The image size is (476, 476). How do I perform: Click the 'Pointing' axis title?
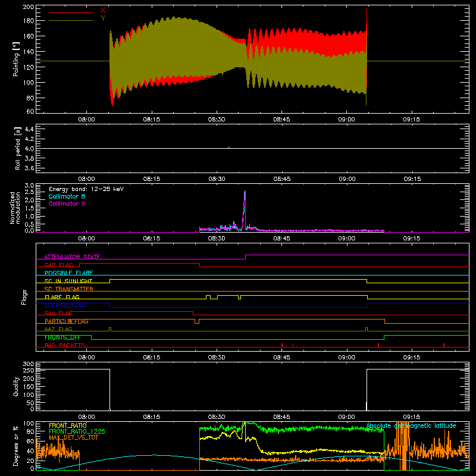(x=16, y=59)
